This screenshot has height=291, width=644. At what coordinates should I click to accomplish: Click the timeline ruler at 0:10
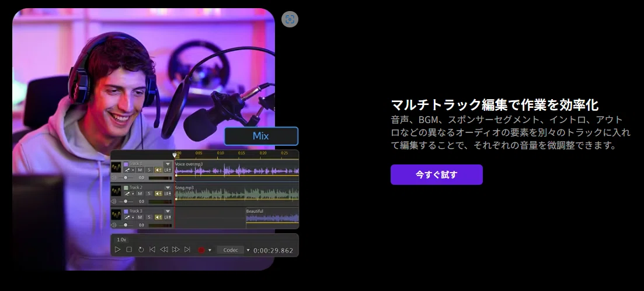click(221, 153)
